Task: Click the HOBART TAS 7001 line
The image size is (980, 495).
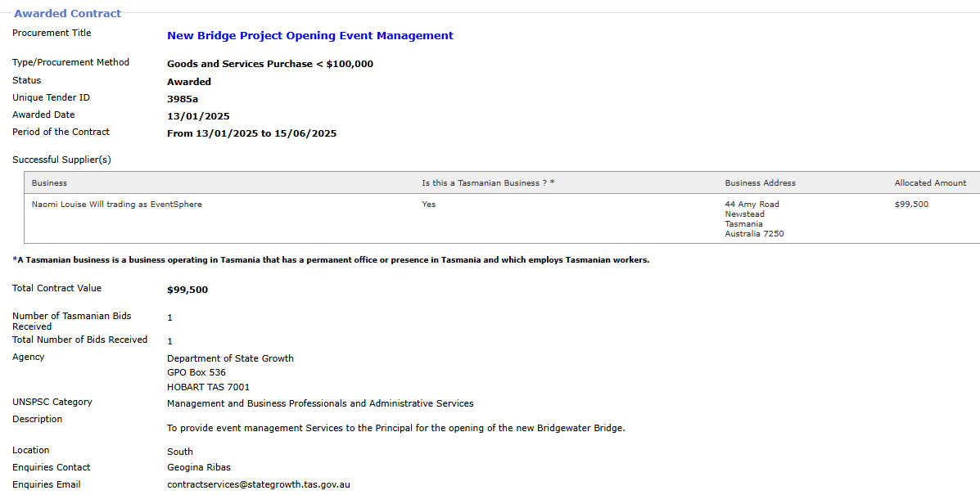Action: tap(208, 387)
